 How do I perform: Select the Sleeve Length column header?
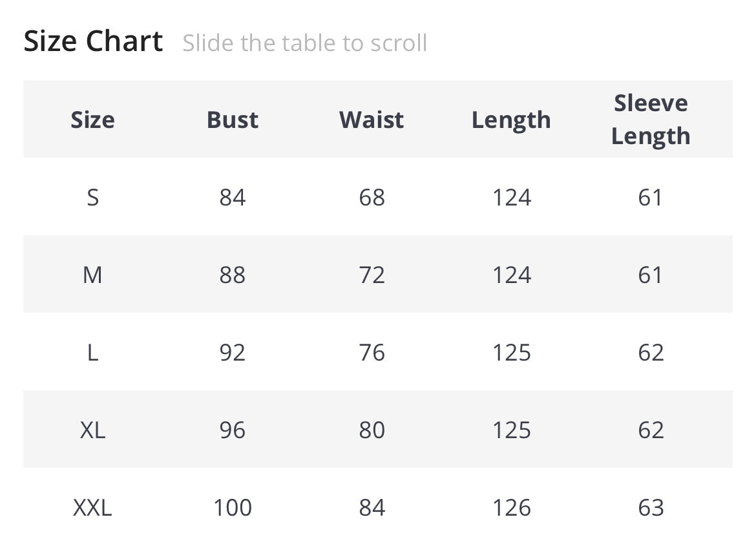point(651,120)
